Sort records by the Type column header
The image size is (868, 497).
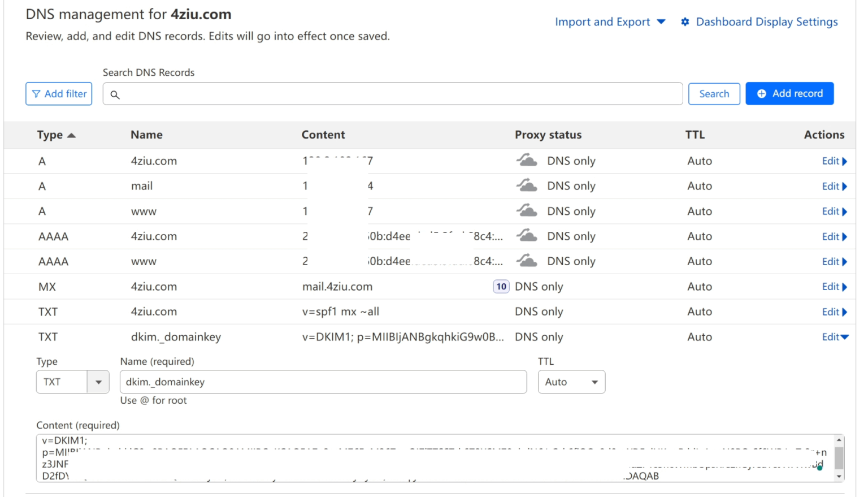56,135
